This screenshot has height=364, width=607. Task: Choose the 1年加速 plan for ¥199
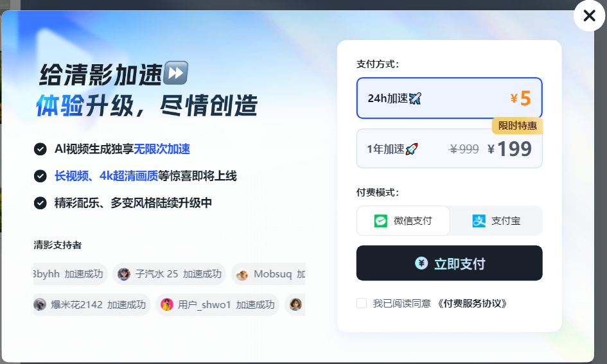coord(449,148)
